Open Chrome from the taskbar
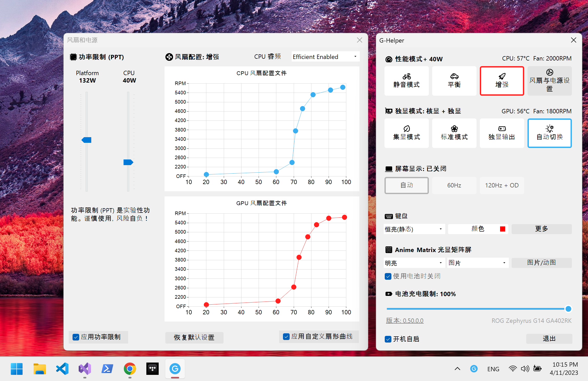588x381 pixels. [130, 369]
